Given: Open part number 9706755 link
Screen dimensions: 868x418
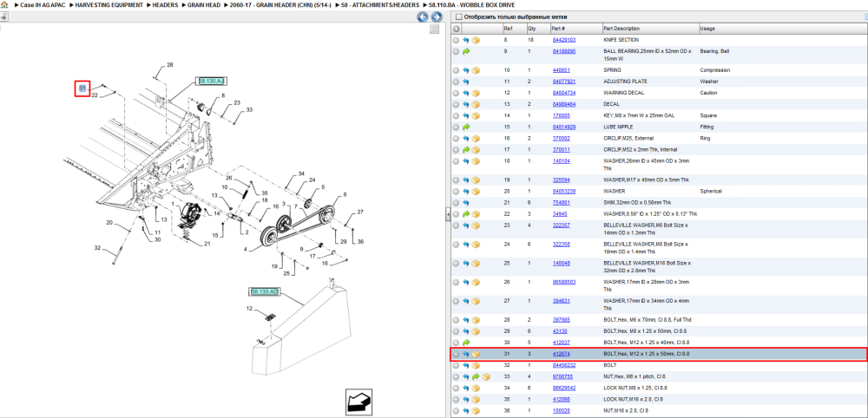Looking at the screenshot, I should click(x=562, y=377).
